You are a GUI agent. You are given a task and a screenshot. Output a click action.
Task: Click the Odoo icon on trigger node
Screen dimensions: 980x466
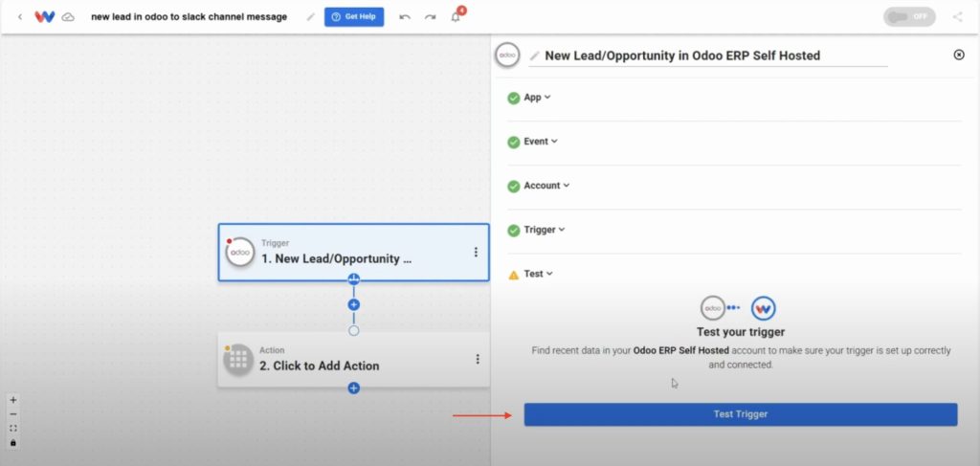pyautogui.click(x=240, y=253)
